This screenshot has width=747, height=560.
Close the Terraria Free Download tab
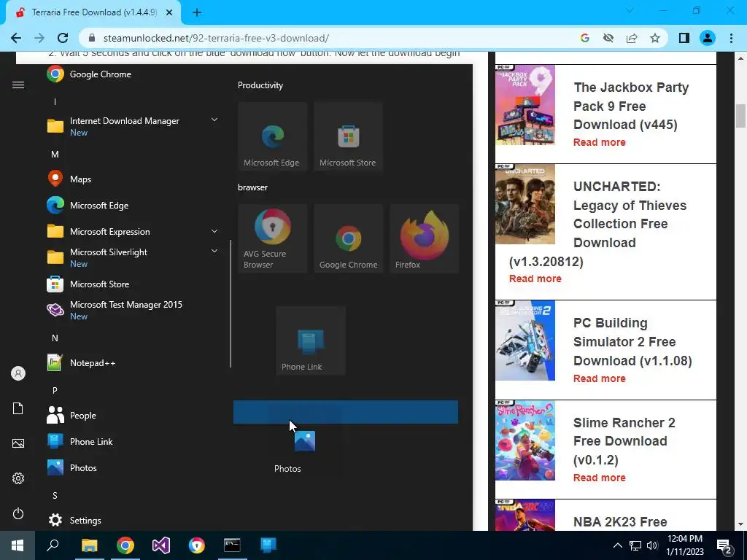point(169,13)
